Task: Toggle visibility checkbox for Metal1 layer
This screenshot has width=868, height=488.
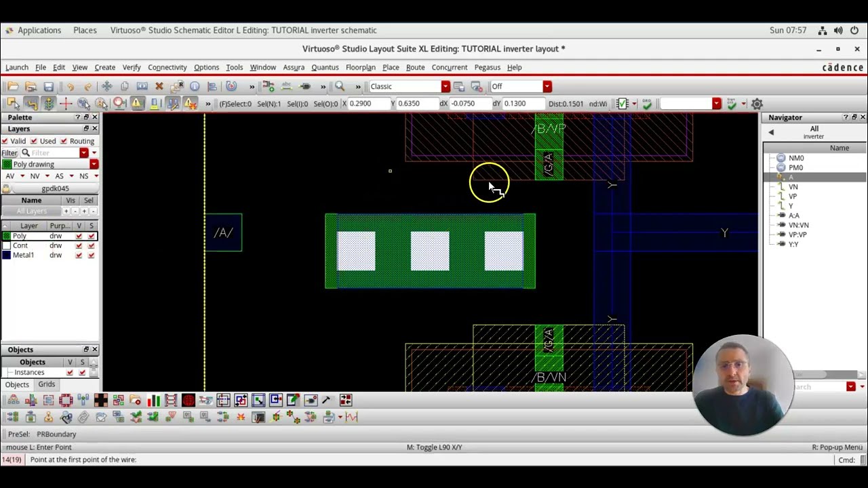Action: (79, 255)
